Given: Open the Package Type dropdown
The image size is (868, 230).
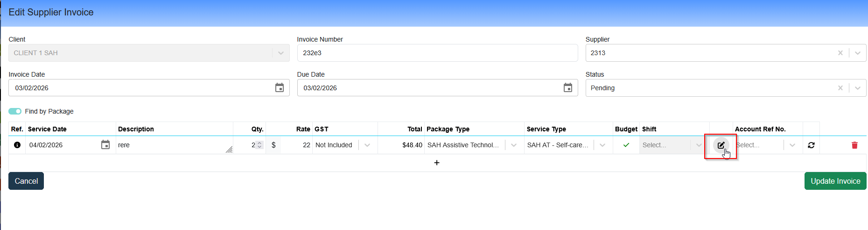Looking at the screenshot, I should 514,145.
